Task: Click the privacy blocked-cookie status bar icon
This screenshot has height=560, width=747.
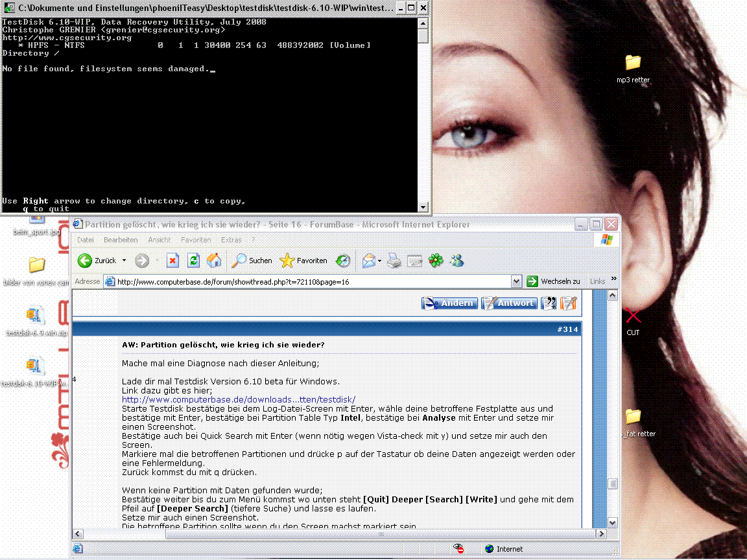Action: (x=458, y=548)
